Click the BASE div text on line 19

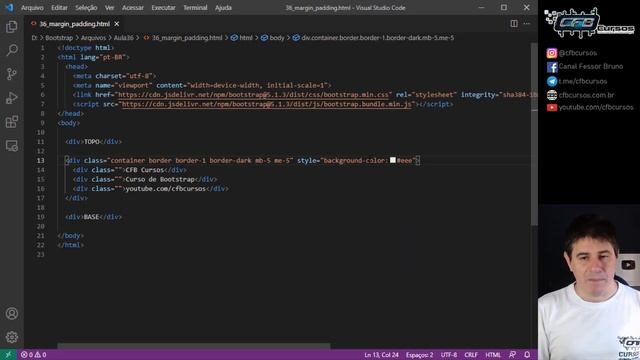point(91,217)
